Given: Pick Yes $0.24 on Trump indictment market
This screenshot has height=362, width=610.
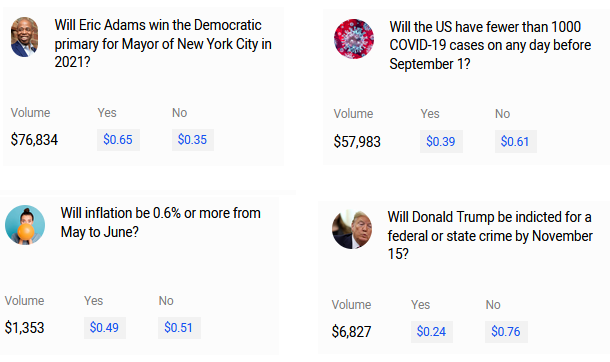Looking at the screenshot, I should click(432, 332).
